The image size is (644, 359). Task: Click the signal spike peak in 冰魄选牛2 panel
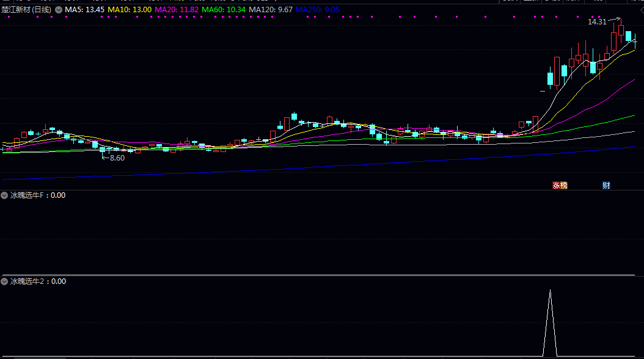[x=550, y=291]
